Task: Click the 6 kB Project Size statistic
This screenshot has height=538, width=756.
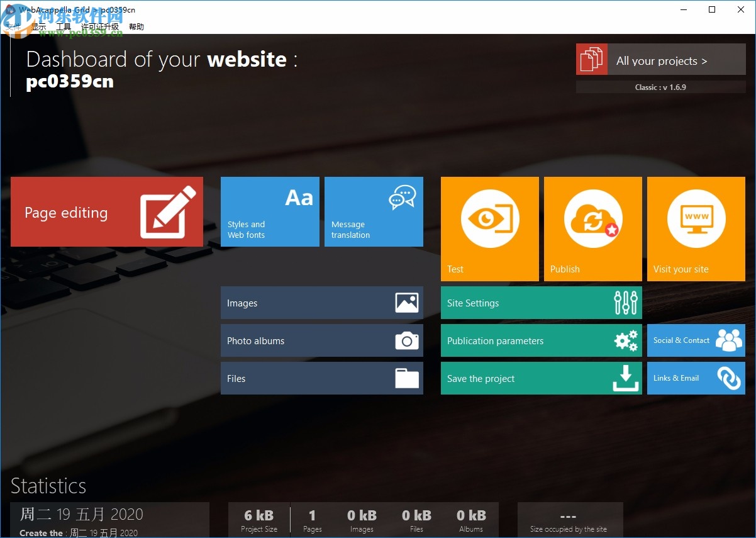Action: click(x=259, y=520)
